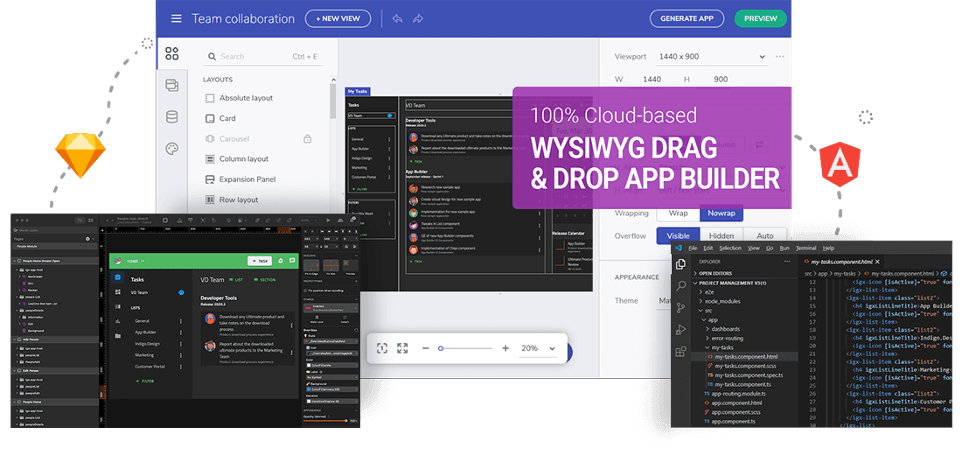
Task: Open the views sidebar icon
Action: tap(172, 85)
